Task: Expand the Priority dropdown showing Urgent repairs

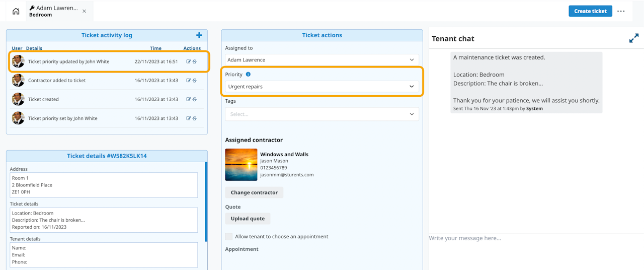Action: [322, 87]
